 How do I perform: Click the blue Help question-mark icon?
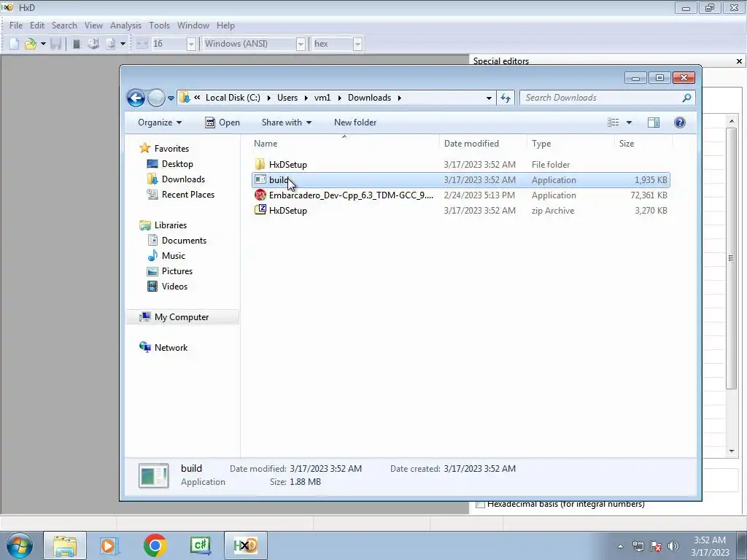coord(680,122)
